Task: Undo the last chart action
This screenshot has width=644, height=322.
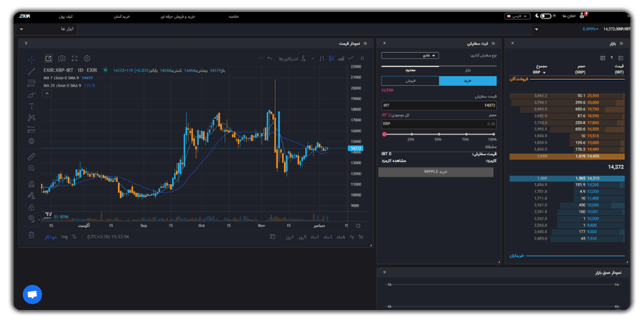Action: tap(270, 59)
